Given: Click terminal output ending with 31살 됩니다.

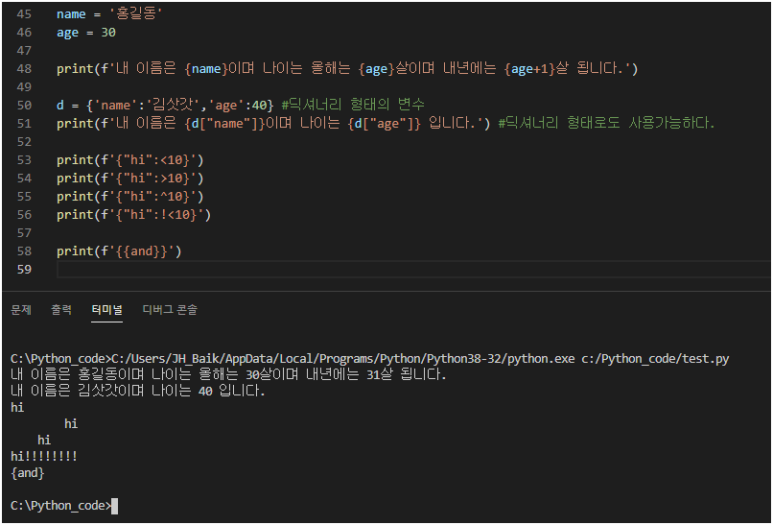Looking at the screenshot, I should tap(228, 374).
